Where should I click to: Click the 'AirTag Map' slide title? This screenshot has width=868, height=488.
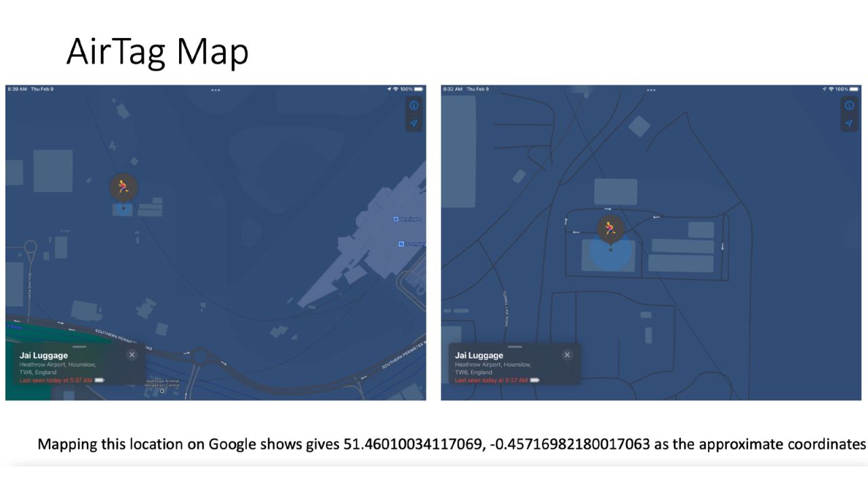[157, 52]
